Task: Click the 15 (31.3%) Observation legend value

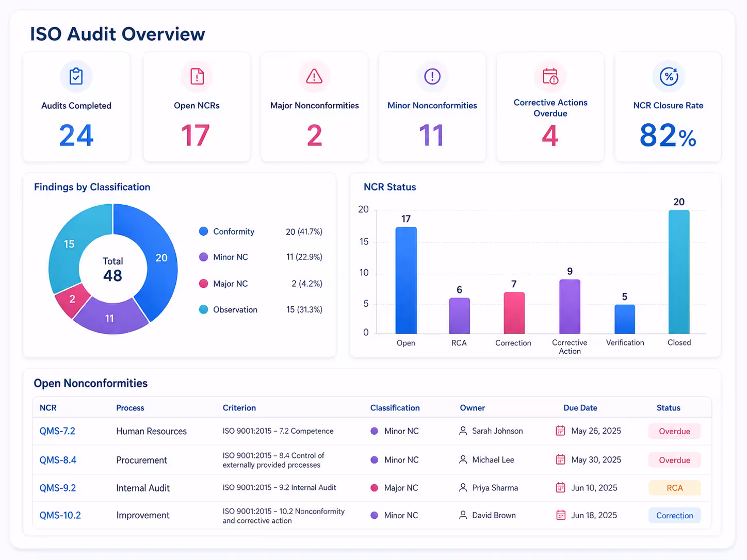Action: click(304, 309)
